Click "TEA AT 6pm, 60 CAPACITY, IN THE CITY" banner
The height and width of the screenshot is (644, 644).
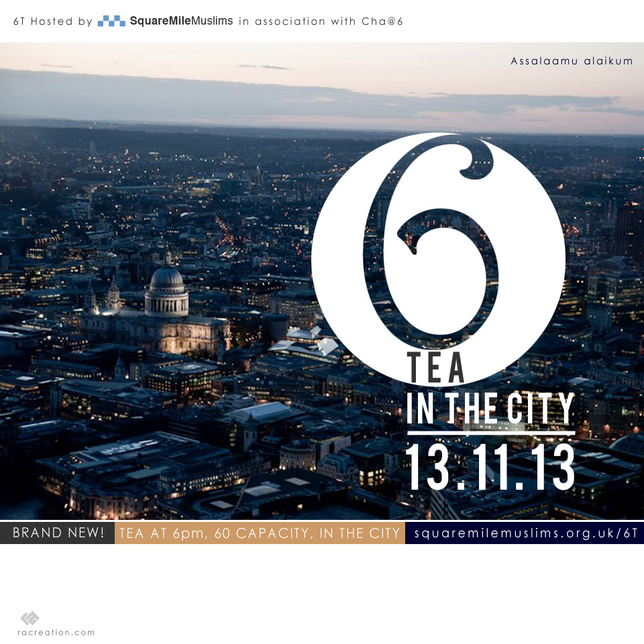click(260, 533)
